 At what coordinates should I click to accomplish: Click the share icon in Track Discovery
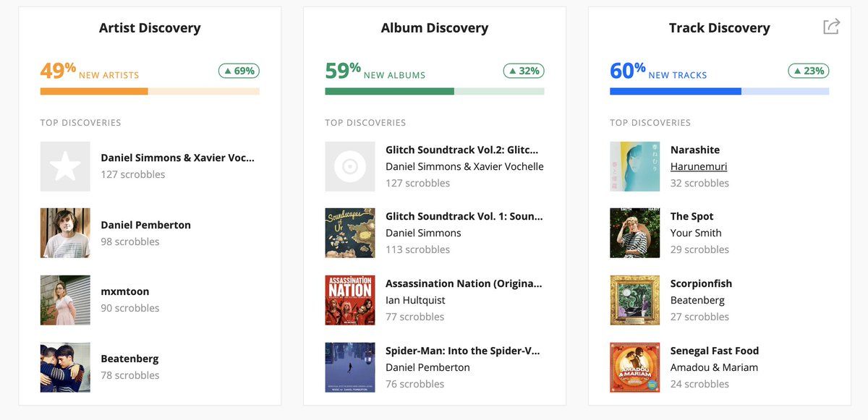point(831,27)
